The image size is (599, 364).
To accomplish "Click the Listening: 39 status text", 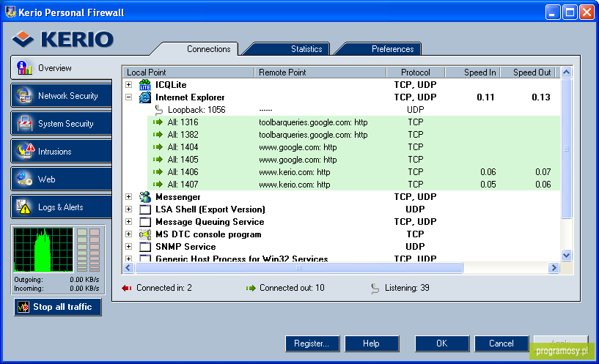I will pyautogui.click(x=407, y=288).
